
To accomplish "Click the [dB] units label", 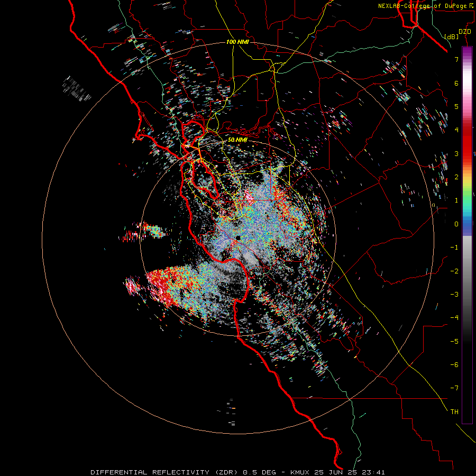I will 452,36.
